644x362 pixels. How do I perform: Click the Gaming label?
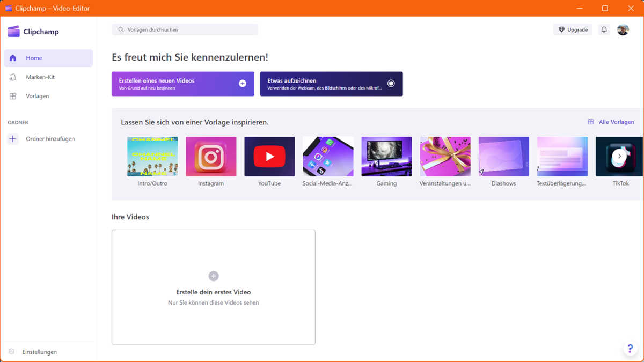pyautogui.click(x=386, y=183)
